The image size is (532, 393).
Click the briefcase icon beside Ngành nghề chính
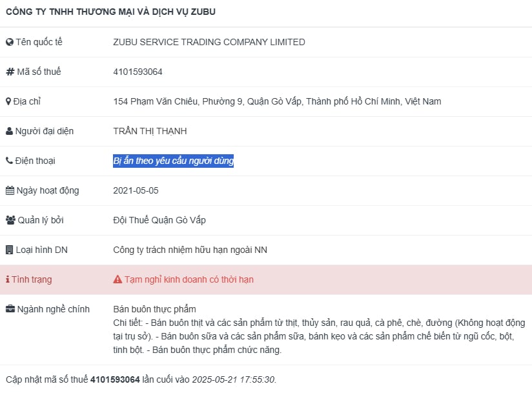pos(10,309)
